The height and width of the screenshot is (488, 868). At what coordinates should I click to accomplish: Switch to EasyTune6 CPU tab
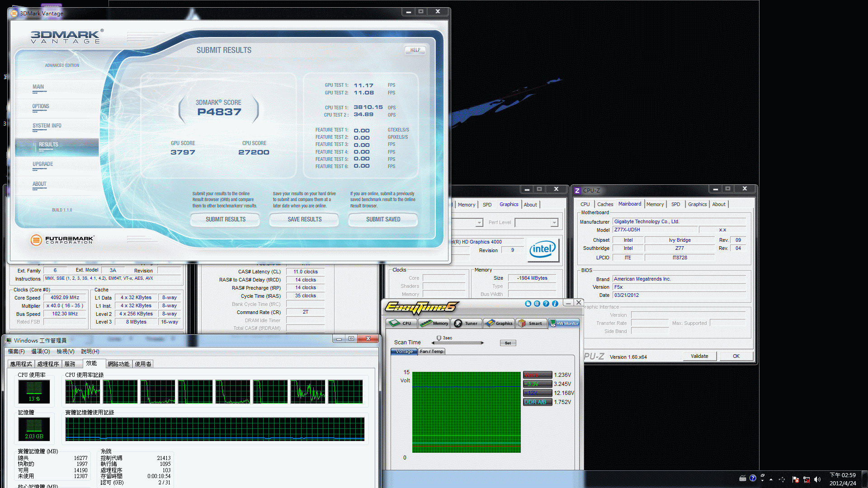click(401, 323)
